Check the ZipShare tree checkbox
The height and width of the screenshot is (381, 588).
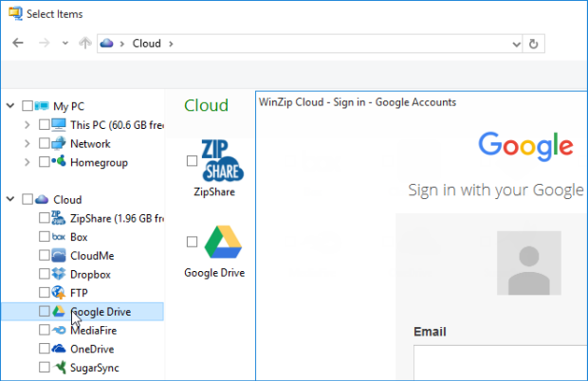45,218
